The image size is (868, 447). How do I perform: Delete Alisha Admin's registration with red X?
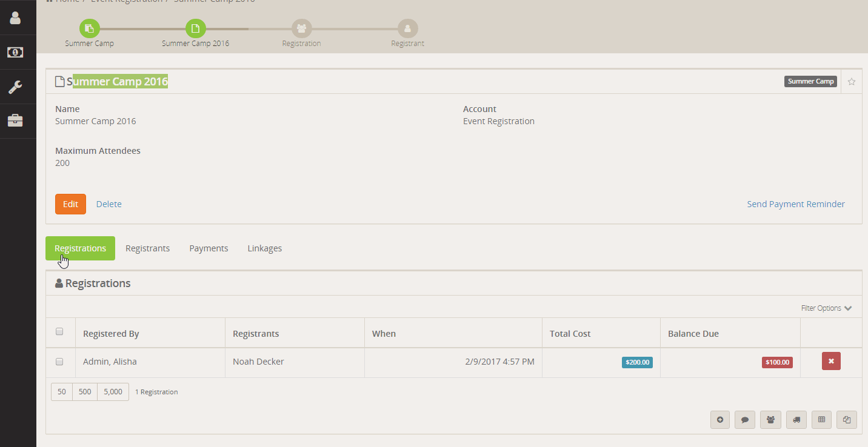pyautogui.click(x=831, y=361)
